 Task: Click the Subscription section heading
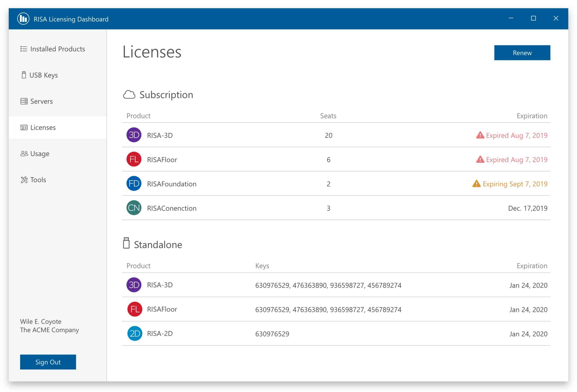(166, 95)
